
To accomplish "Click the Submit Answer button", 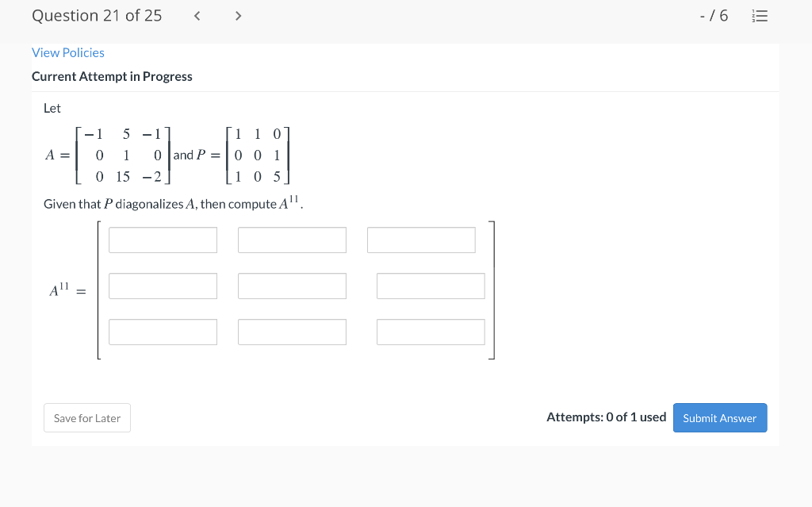I will [719, 417].
